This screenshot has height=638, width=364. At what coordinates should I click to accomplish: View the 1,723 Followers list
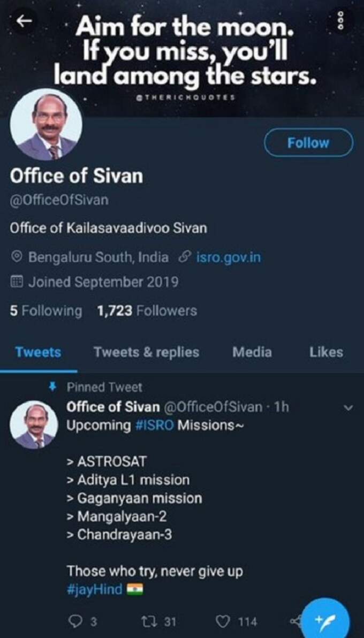(147, 311)
